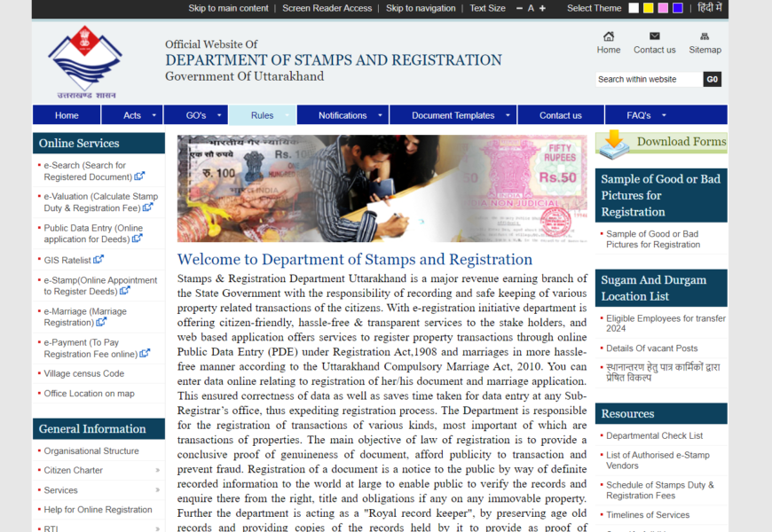Decrease text size with minus icon
This screenshot has width=772, height=532.
click(519, 8)
